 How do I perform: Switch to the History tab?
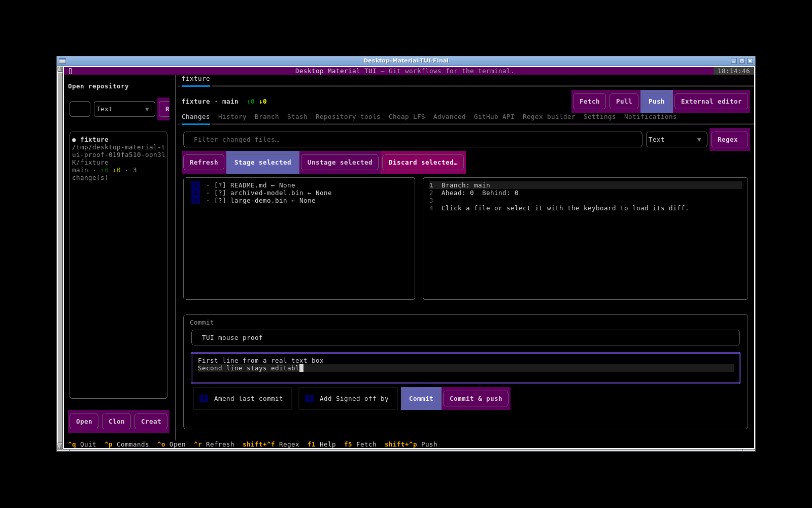pos(232,117)
